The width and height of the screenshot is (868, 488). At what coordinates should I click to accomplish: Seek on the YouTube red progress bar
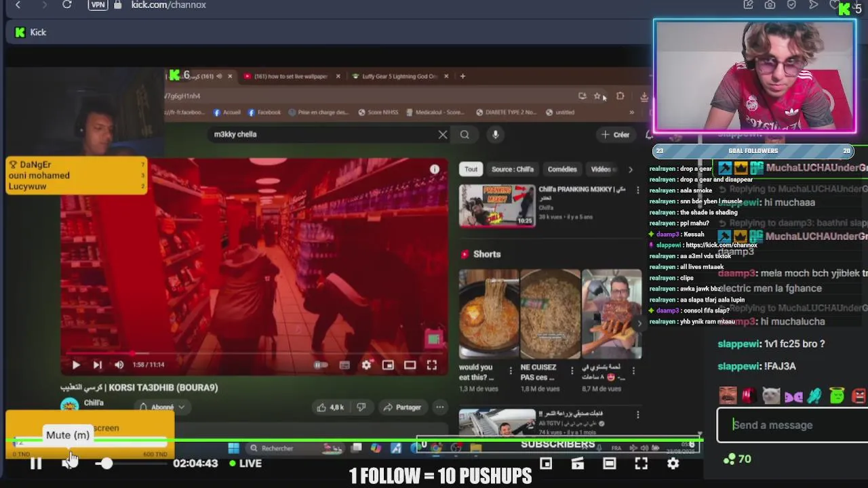tap(254, 353)
